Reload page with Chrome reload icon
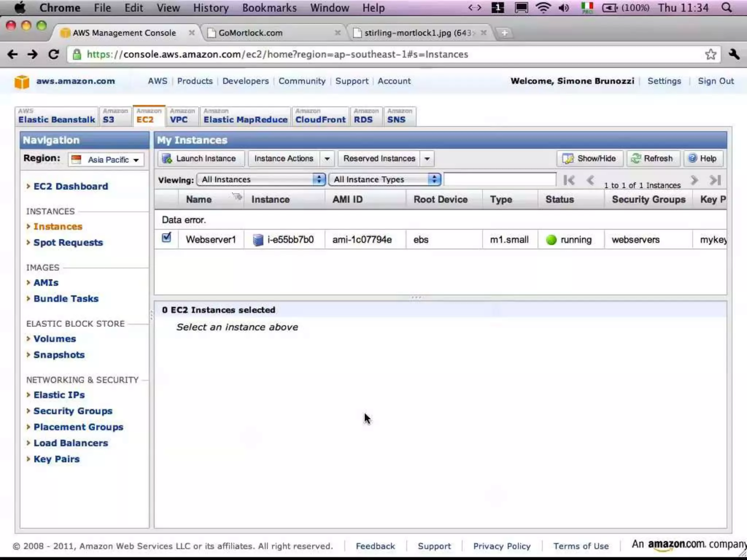The width and height of the screenshot is (747, 560). click(x=54, y=54)
